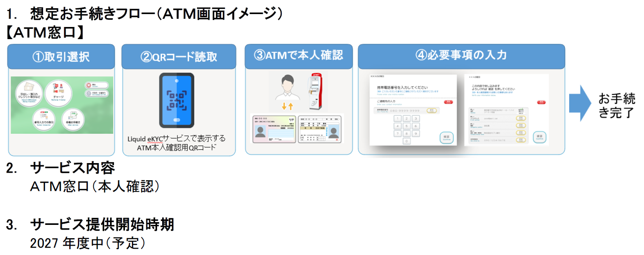644x255 pixels.
Task: Click the サービス提供開始時期 heading
Action: click(102, 224)
